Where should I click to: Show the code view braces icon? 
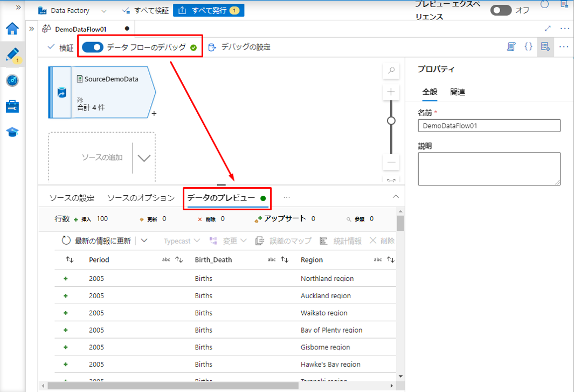528,47
